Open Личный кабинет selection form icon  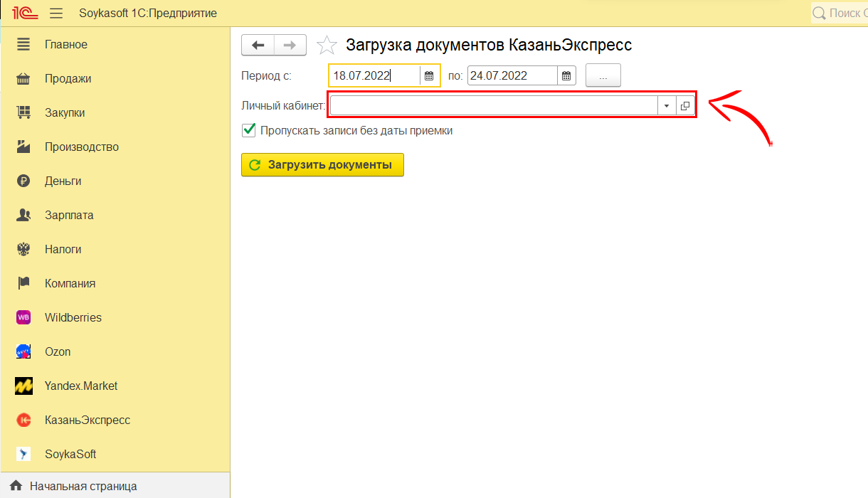(685, 105)
